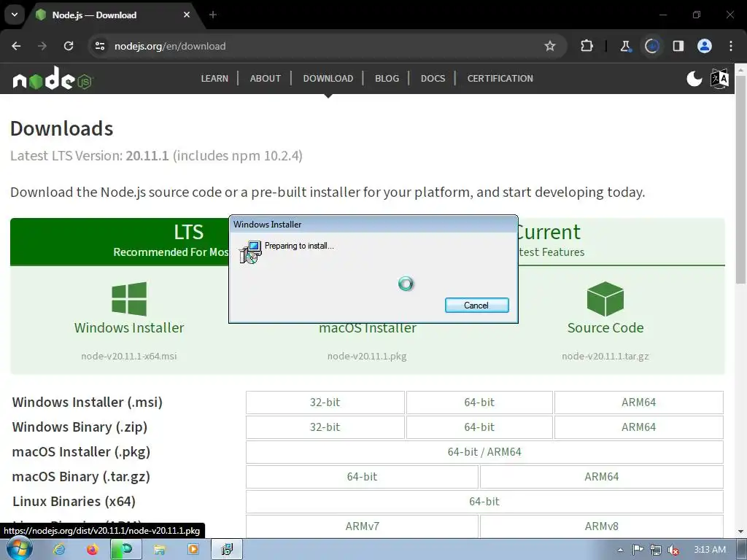Click the Source Code cube icon
Viewport: 747px width, 560px height.
tap(605, 299)
